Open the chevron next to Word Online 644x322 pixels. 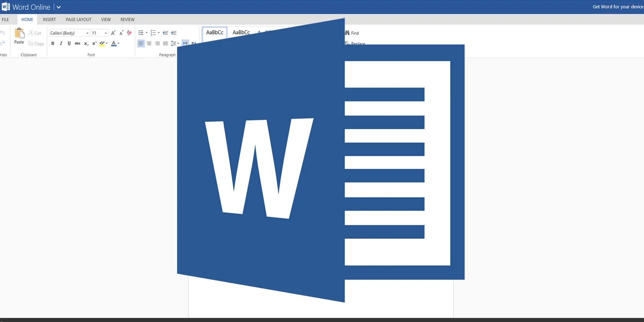(59, 7)
